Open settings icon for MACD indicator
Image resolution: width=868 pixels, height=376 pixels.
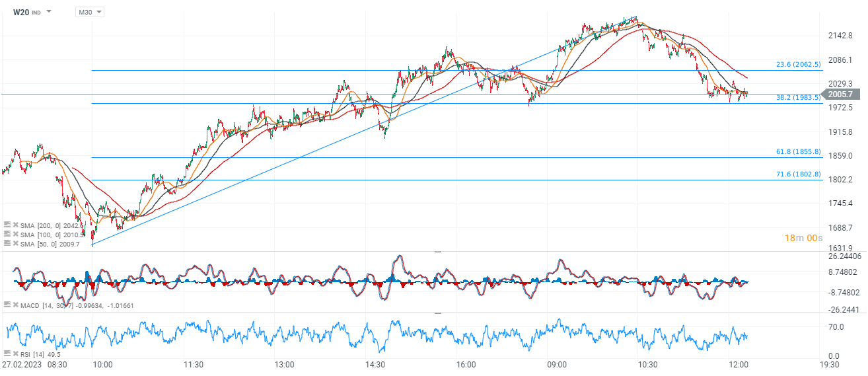pyautogui.click(x=7, y=305)
